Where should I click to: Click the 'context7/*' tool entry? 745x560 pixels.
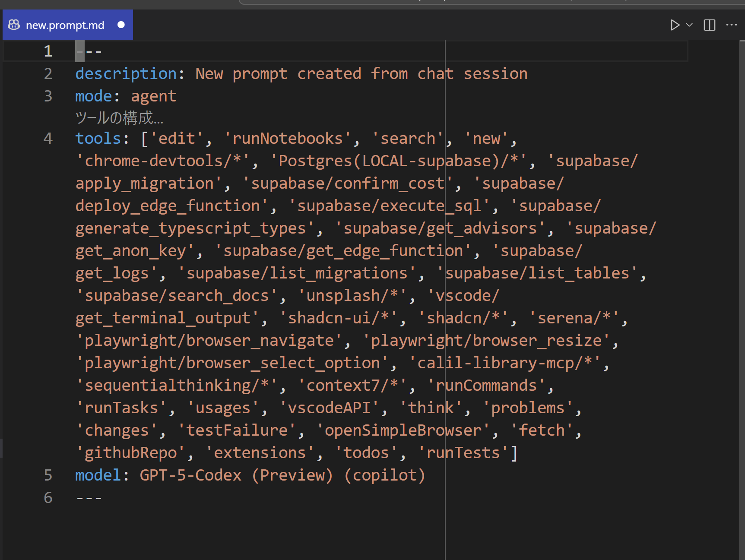(x=352, y=386)
